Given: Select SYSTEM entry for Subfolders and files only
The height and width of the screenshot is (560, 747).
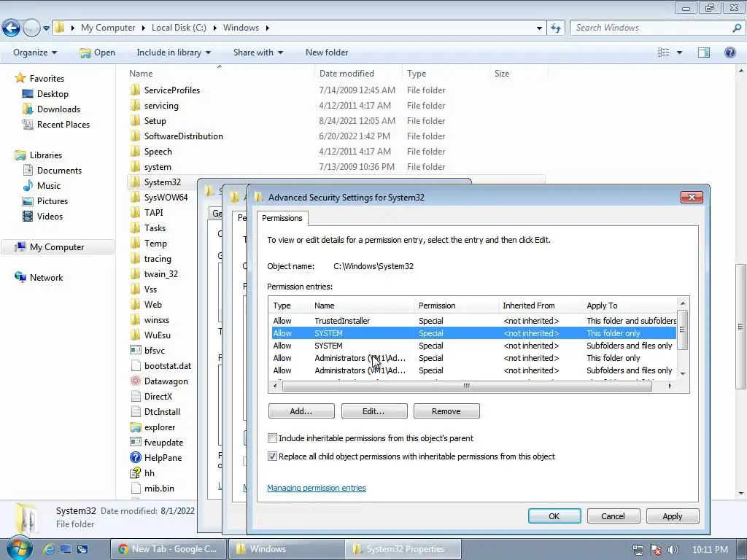Looking at the screenshot, I should pos(473,346).
